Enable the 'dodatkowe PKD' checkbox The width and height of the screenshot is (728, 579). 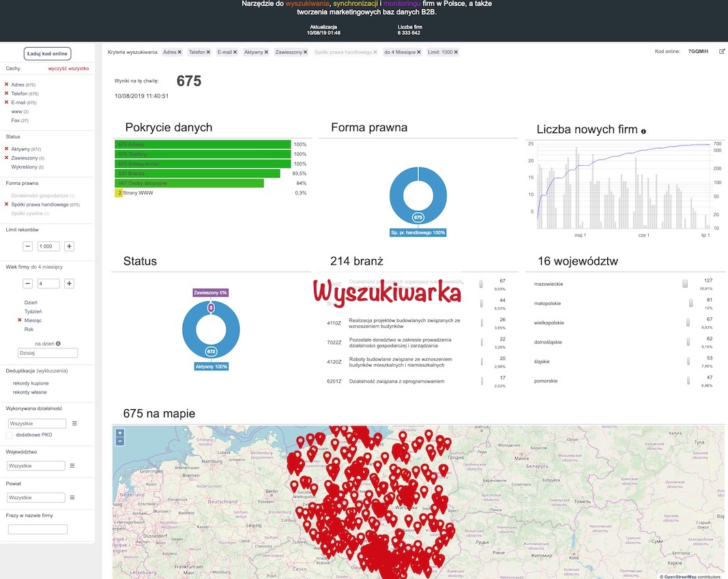pos(10,434)
